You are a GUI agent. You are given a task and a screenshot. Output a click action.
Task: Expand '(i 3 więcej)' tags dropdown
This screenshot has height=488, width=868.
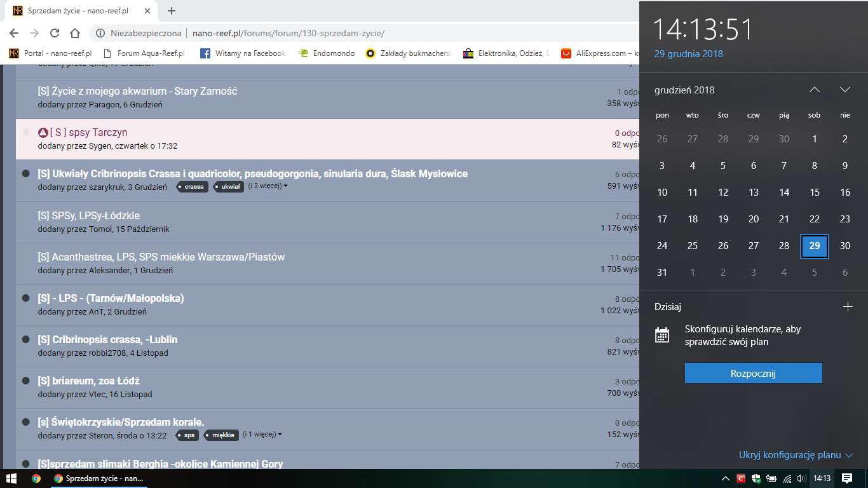pos(268,186)
